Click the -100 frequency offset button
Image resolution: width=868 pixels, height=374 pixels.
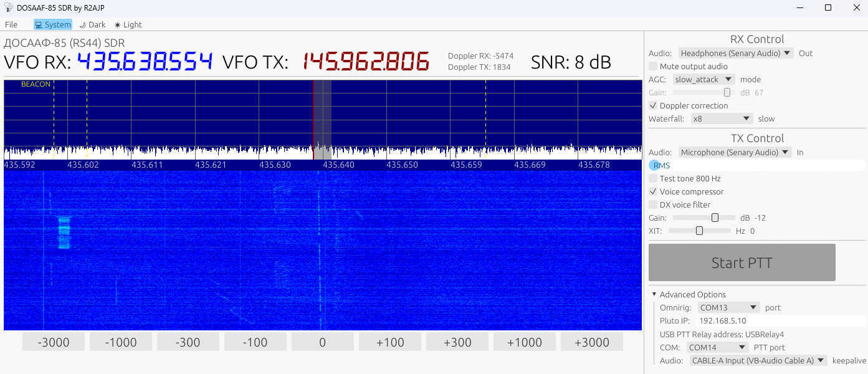click(x=255, y=341)
